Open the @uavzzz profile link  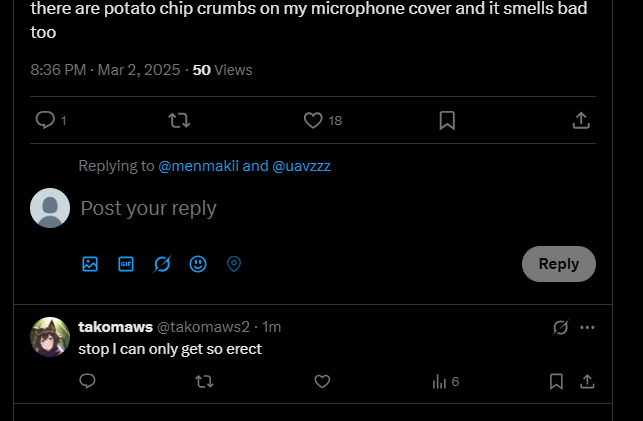(301, 166)
